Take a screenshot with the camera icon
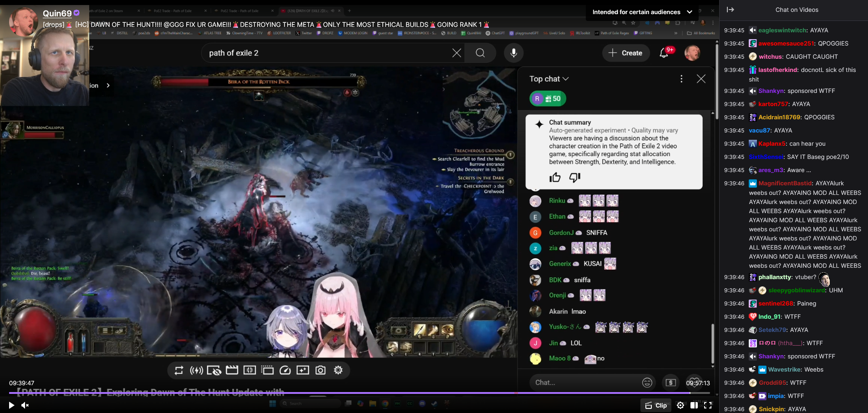Viewport: 868px width, 413px height. click(x=321, y=370)
